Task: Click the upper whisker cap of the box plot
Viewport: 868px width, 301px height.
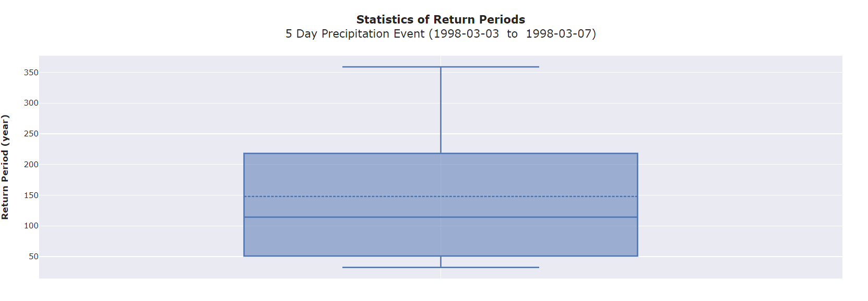Action: pos(441,67)
